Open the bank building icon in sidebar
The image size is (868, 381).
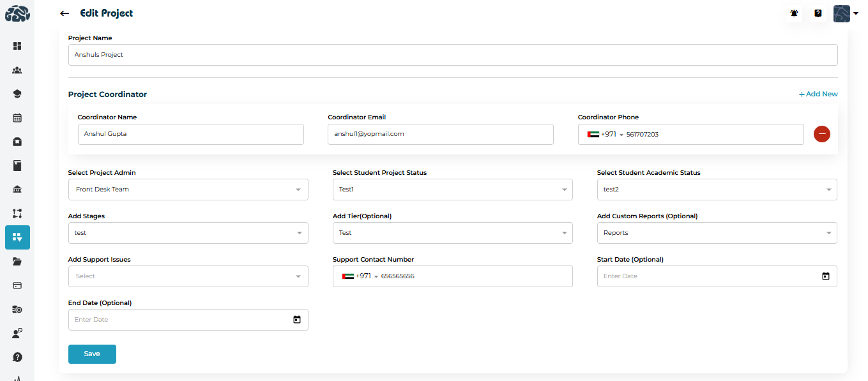click(x=17, y=190)
